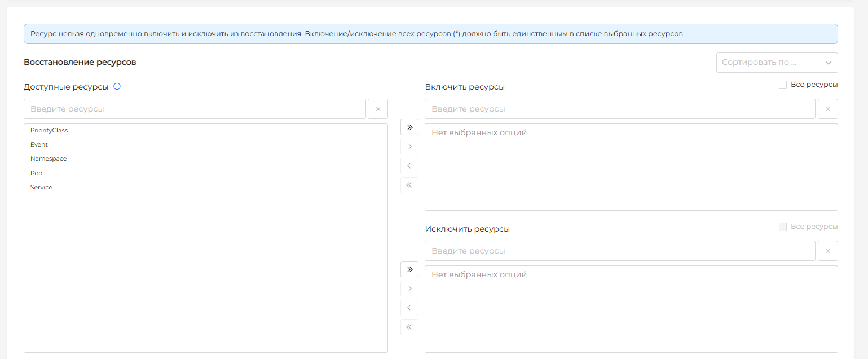
Task: Focus the Доступные ресурсы search input
Action: pyautogui.click(x=195, y=109)
